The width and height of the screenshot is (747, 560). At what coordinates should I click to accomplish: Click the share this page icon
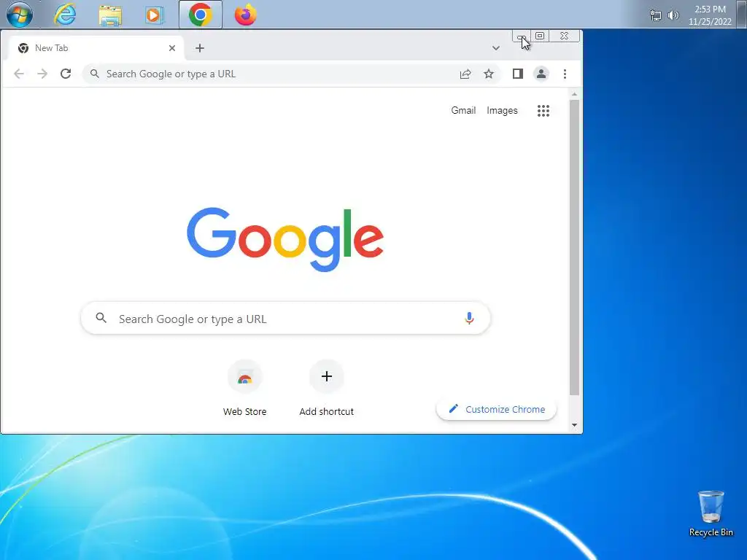465,74
